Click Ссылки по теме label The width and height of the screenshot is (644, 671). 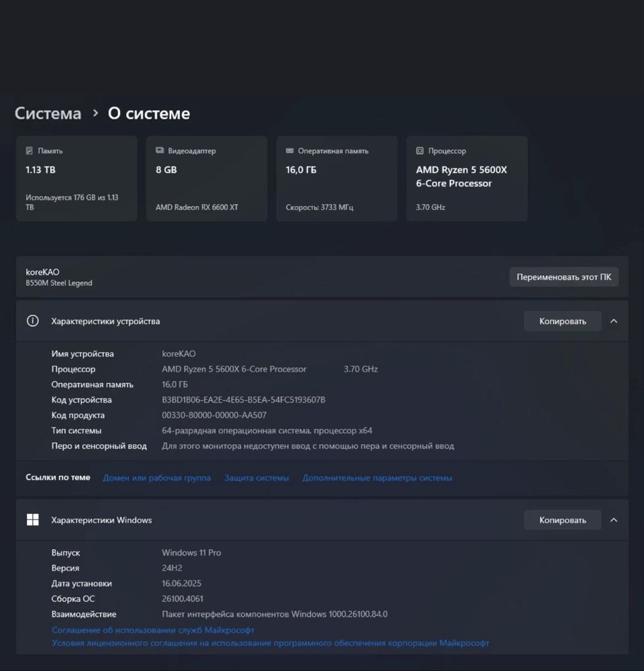pyautogui.click(x=58, y=477)
